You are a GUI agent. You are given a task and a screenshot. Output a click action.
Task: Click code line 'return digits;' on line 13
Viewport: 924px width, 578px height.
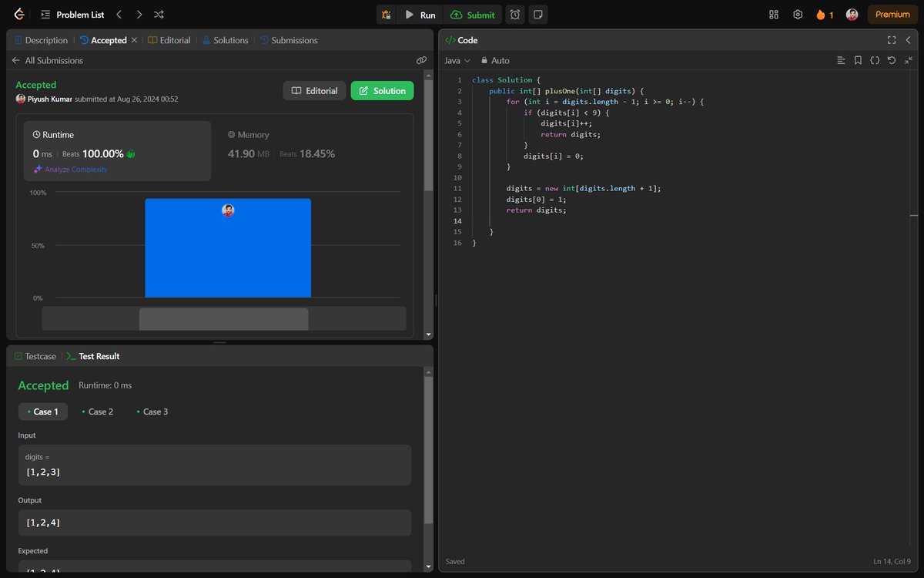coord(536,210)
